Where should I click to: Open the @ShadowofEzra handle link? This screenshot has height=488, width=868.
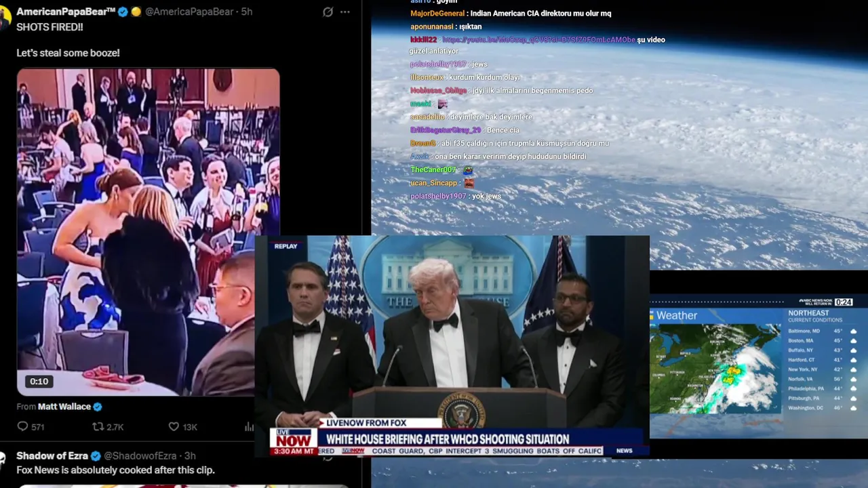point(140,456)
